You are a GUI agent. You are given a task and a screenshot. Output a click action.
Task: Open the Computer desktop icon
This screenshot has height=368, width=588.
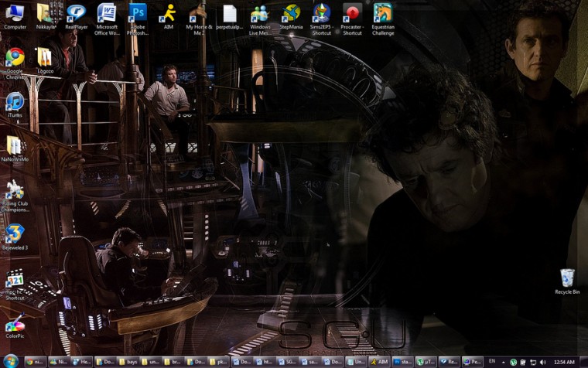pos(15,16)
